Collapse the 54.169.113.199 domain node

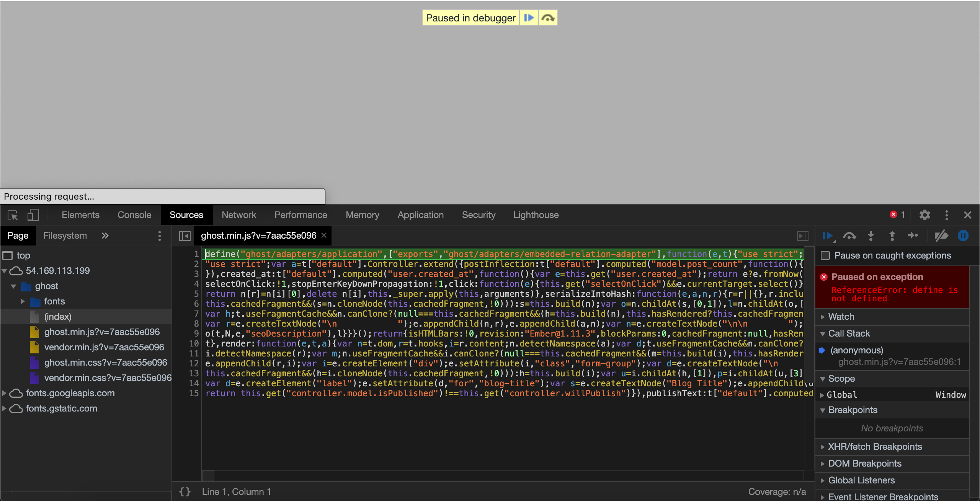pyautogui.click(x=5, y=271)
